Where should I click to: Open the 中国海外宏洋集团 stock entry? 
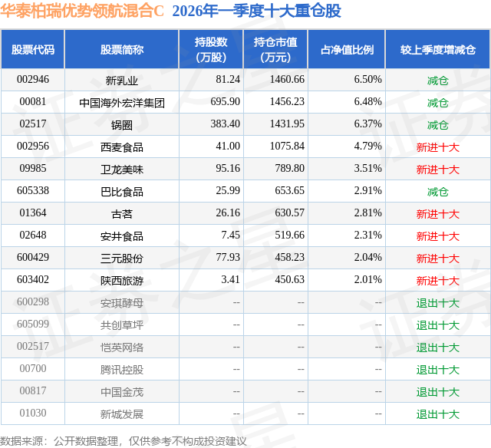(121, 102)
